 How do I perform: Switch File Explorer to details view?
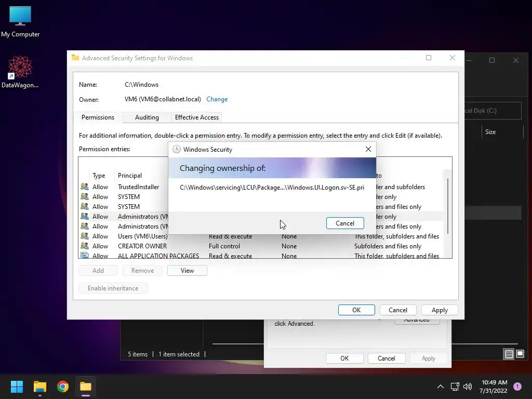pyautogui.click(x=509, y=354)
